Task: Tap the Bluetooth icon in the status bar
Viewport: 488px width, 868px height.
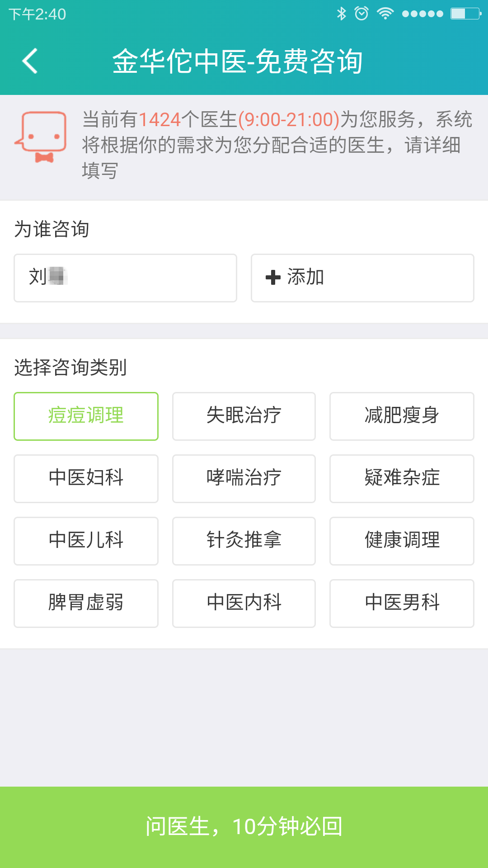Action: pyautogui.click(x=342, y=13)
